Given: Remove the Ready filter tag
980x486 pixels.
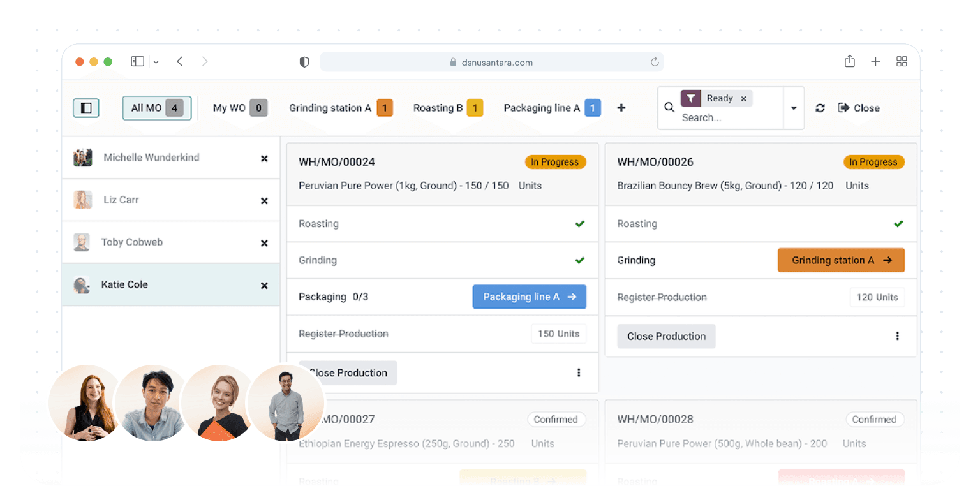Looking at the screenshot, I should pyautogui.click(x=743, y=98).
